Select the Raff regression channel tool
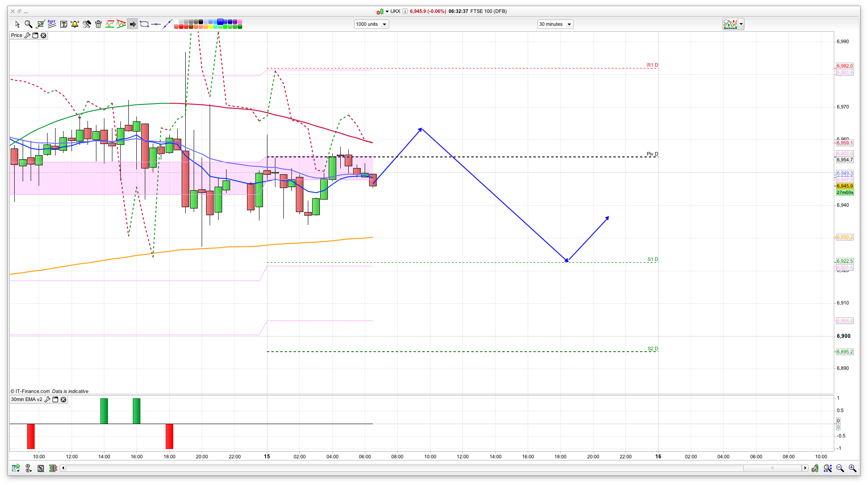The image size is (868, 485). [x=52, y=24]
